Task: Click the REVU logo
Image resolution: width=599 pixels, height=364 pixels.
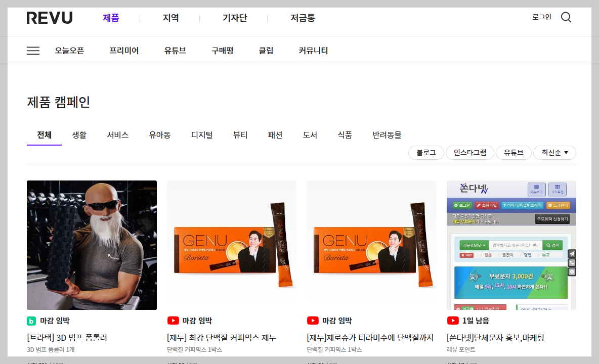Action: 49,17
